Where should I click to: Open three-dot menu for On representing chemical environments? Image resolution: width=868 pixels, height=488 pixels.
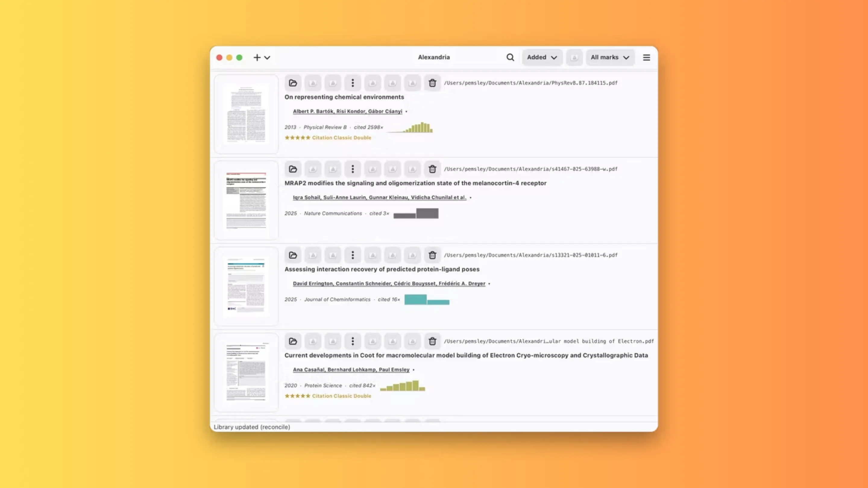(x=352, y=83)
